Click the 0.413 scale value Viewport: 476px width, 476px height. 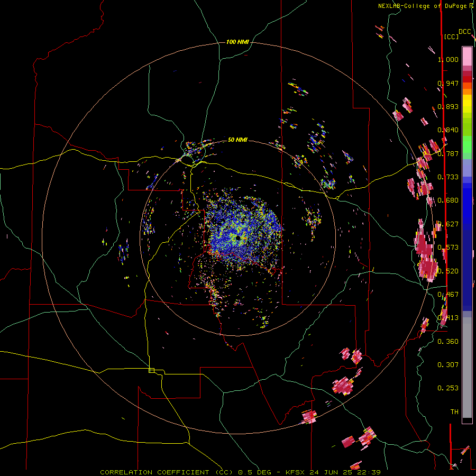click(448, 318)
